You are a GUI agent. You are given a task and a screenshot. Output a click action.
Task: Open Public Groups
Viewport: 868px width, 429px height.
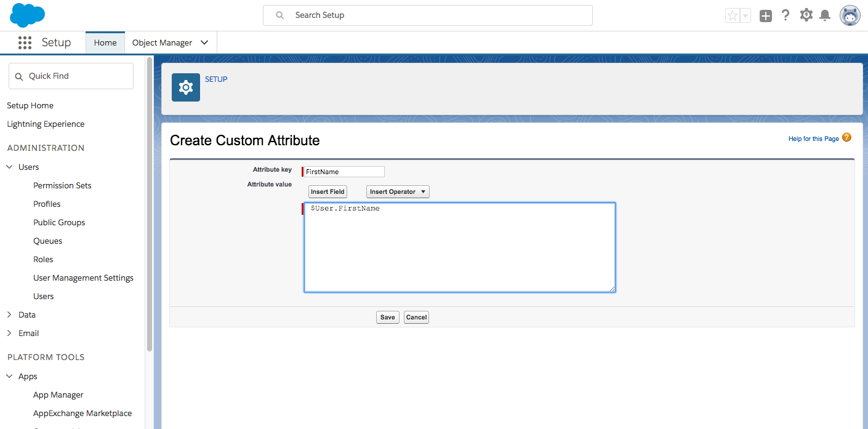coord(59,222)
